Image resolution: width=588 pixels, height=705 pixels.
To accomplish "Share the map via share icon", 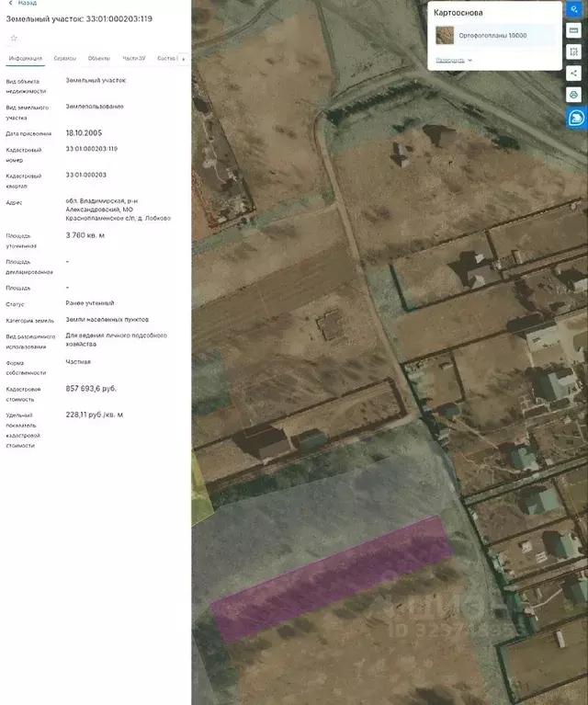I will [x=574, y=74].
